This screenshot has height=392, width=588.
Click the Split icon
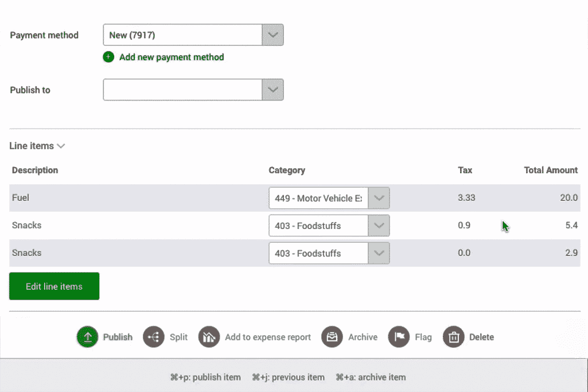tap(154, 337)
